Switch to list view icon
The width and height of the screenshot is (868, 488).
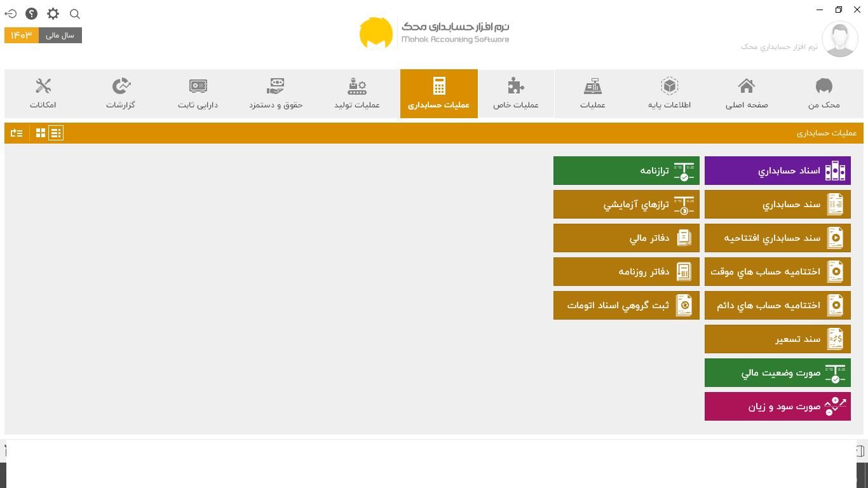coord(56,133)
